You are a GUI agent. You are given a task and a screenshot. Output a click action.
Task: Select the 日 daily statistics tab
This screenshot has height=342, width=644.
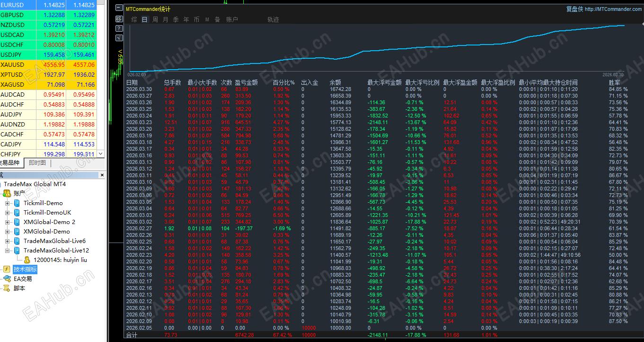[x=144, y=19]
